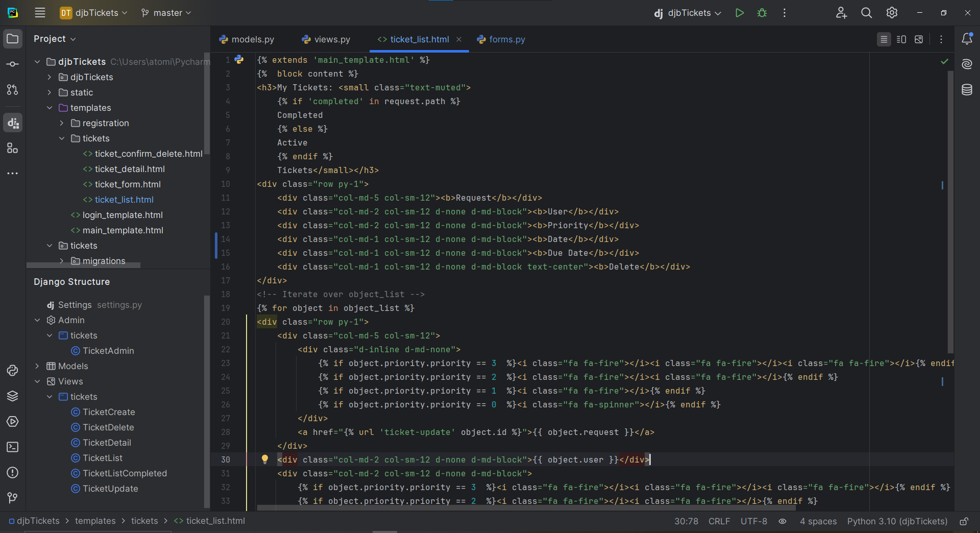Switch to preview-only view mode

tap(919, 39)
